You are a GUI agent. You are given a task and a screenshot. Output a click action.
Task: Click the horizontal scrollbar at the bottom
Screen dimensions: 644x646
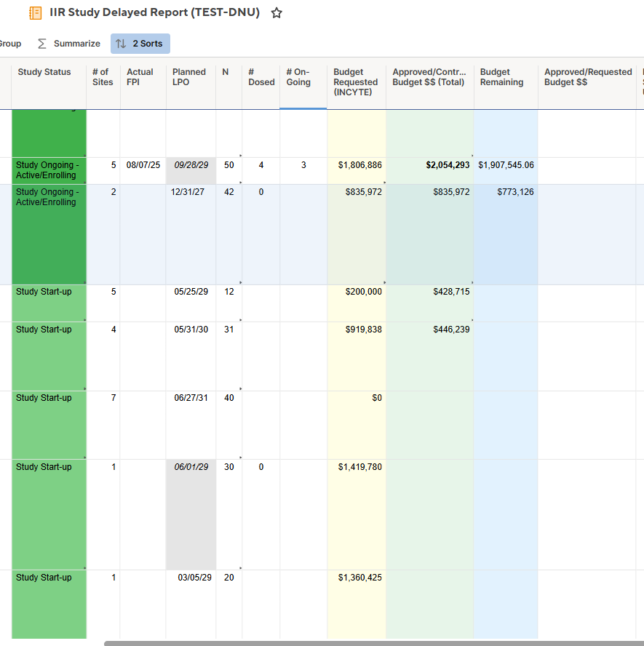pos(374,643)
